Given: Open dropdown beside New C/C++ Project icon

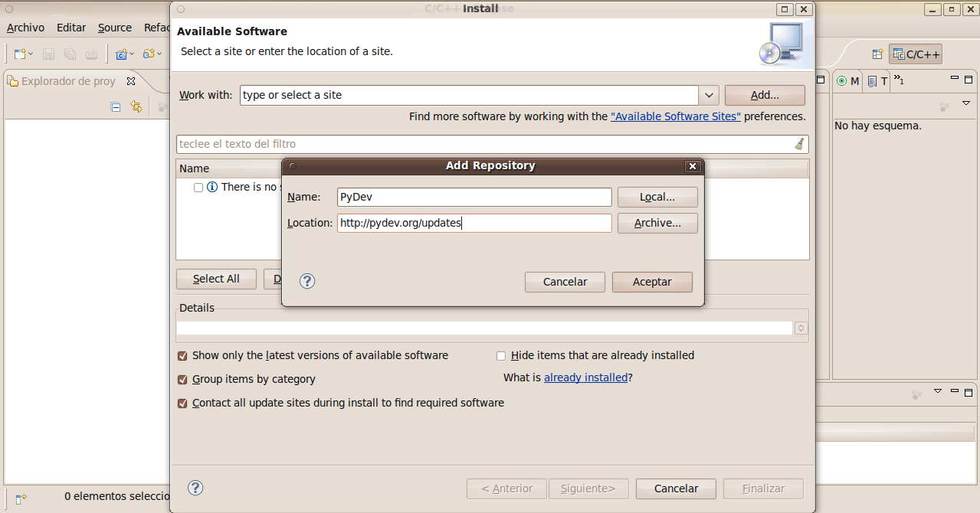Looking at the screenshot, I should click(132, 54).
